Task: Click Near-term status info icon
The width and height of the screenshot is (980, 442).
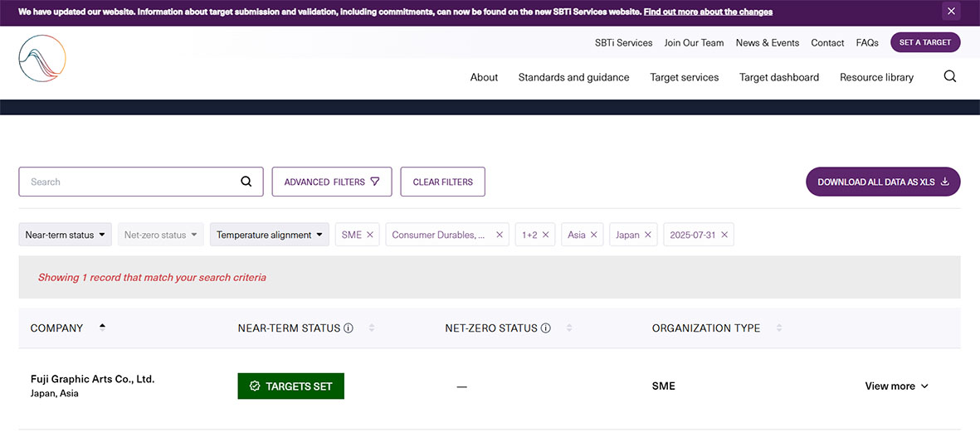Action: 349,328
